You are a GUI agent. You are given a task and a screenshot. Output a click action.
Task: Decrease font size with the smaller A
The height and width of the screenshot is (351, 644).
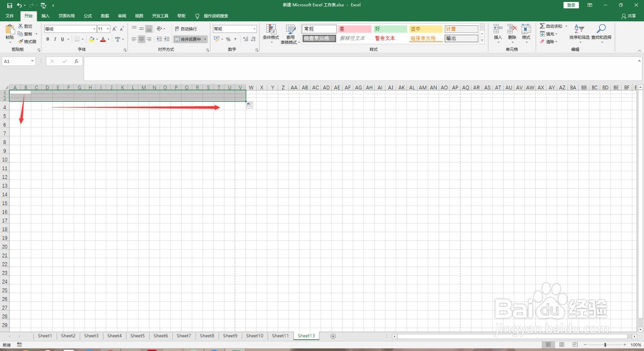(122, 29)
